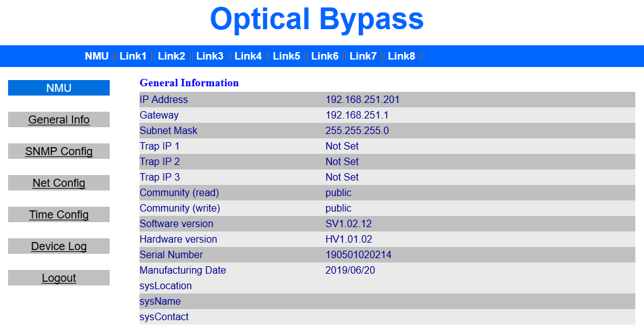
Task: Click the Serial Number value 190501020214
Action: click(x=358, y=254)
